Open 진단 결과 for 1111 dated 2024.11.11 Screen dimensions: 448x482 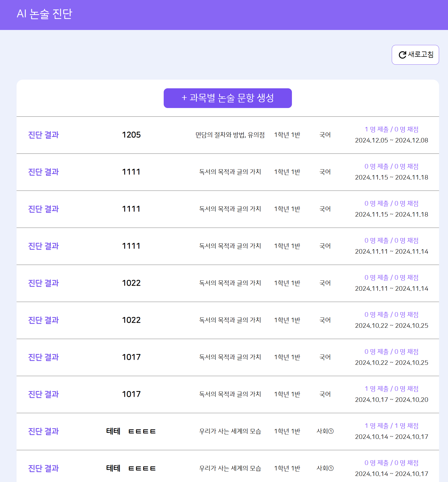(44, 246)
